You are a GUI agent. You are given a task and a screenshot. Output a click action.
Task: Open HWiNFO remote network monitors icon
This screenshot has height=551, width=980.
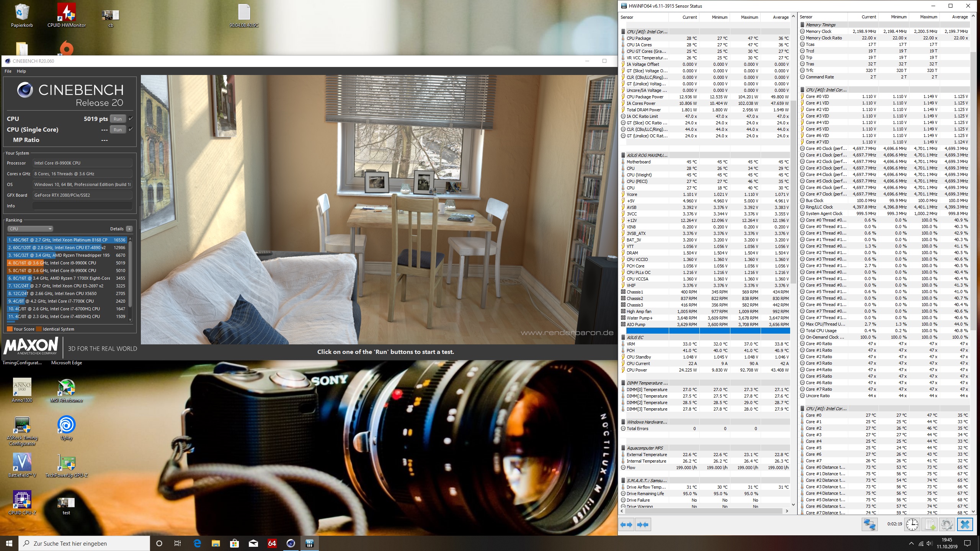pos(869,524)
